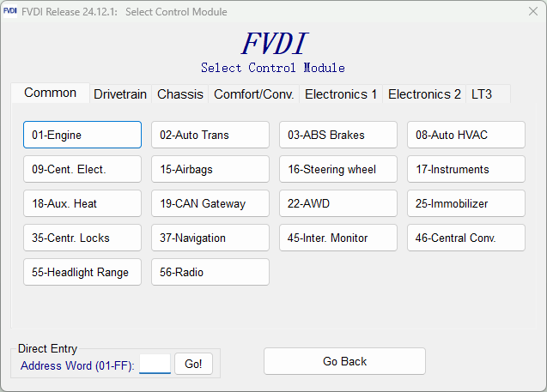Choose the 08-Auto HVAC module
Viewport: 547px width, 392px height.
(466, 135)
